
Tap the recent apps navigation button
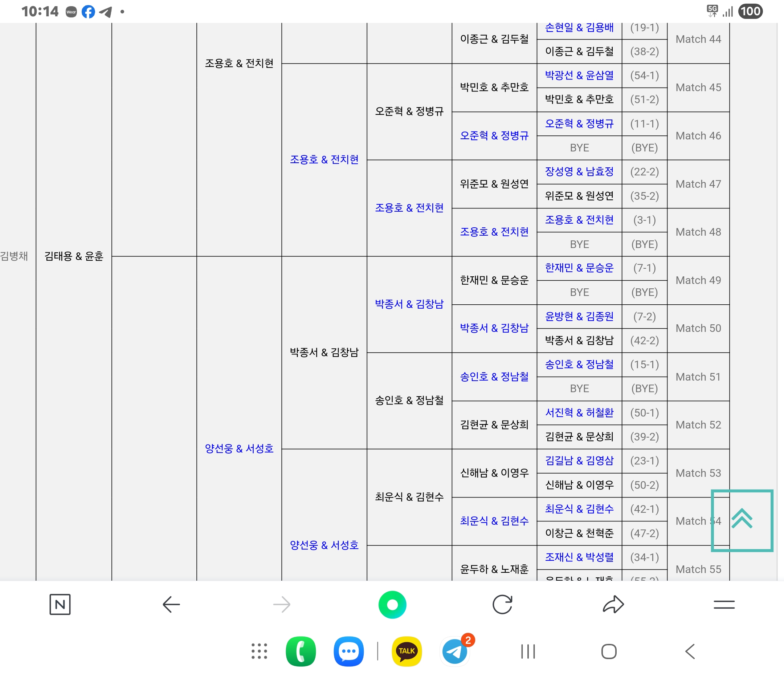point(528,651)
